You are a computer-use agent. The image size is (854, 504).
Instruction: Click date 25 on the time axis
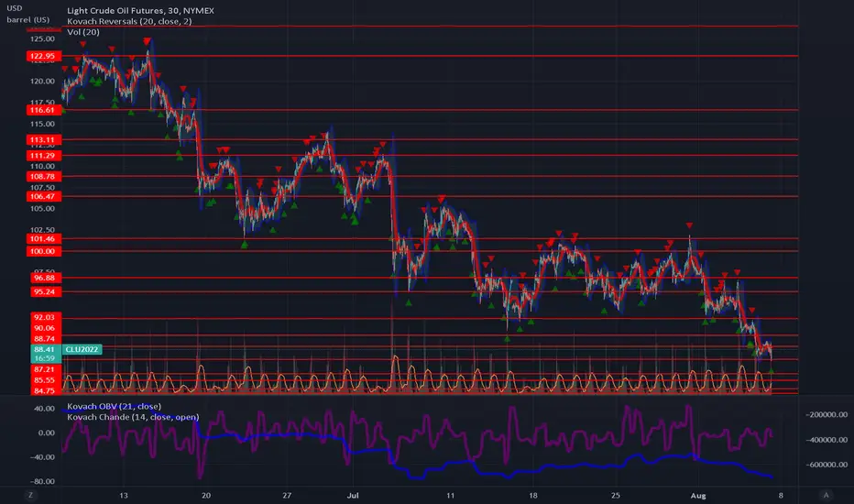click(615, 495)
